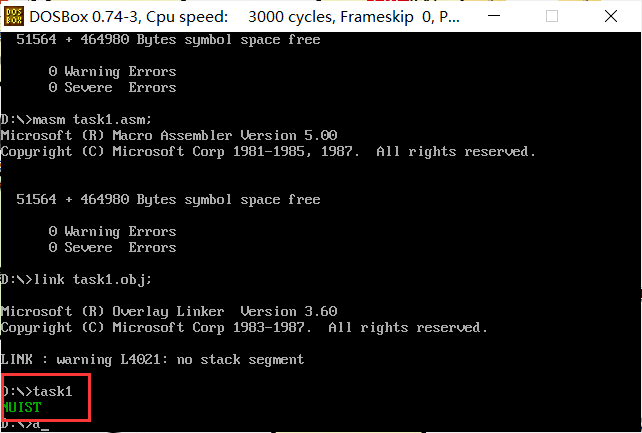Click the Copyright 1983-1987 linker line
The height and width of the screenshot is (433, 642).
244,327
